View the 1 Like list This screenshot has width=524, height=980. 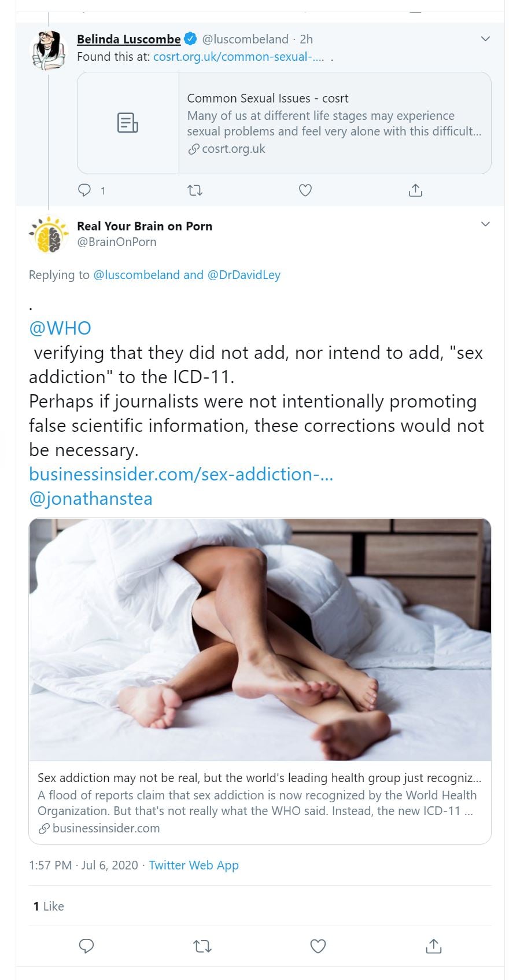click(49, 906)
